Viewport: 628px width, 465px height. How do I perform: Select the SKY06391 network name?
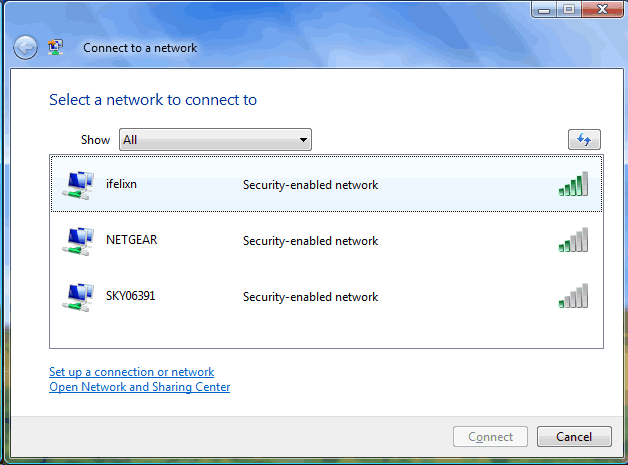point(130,296)
